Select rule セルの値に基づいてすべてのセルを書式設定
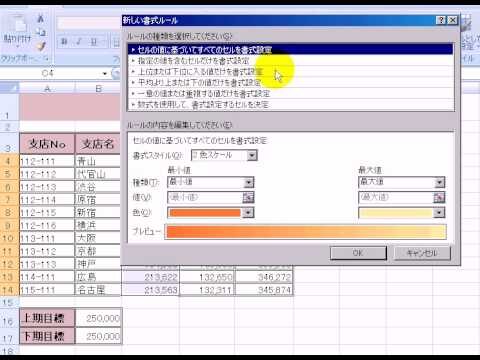 click(290, 50)
